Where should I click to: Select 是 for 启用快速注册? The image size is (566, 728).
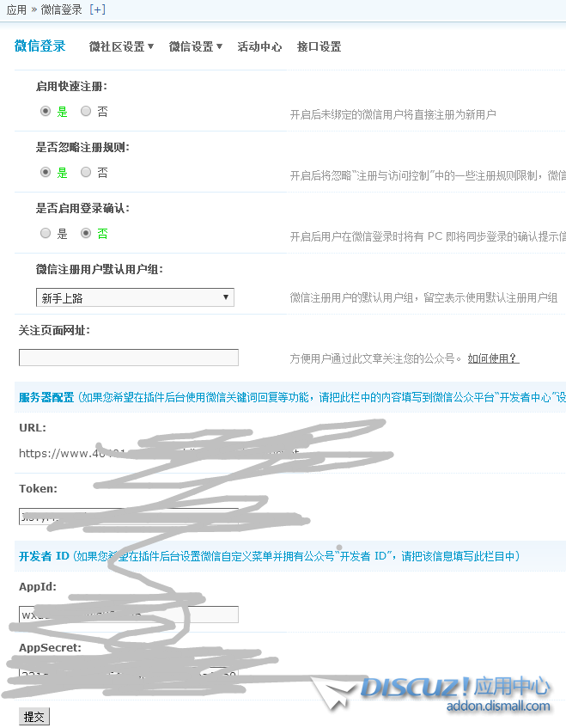pos(46,111)
